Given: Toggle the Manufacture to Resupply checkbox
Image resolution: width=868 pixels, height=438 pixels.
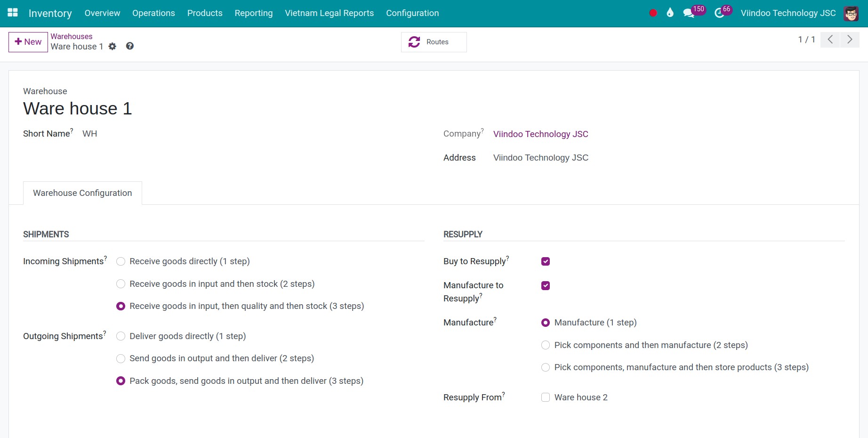Looking at the screenshot, I should pos(546,285).
